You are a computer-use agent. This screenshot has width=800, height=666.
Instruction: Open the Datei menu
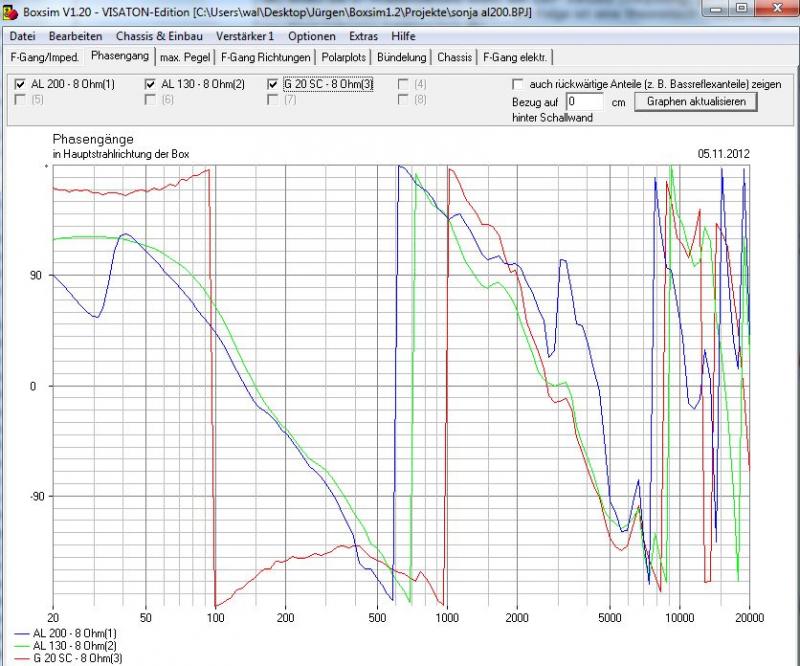(x=22, y=36)
